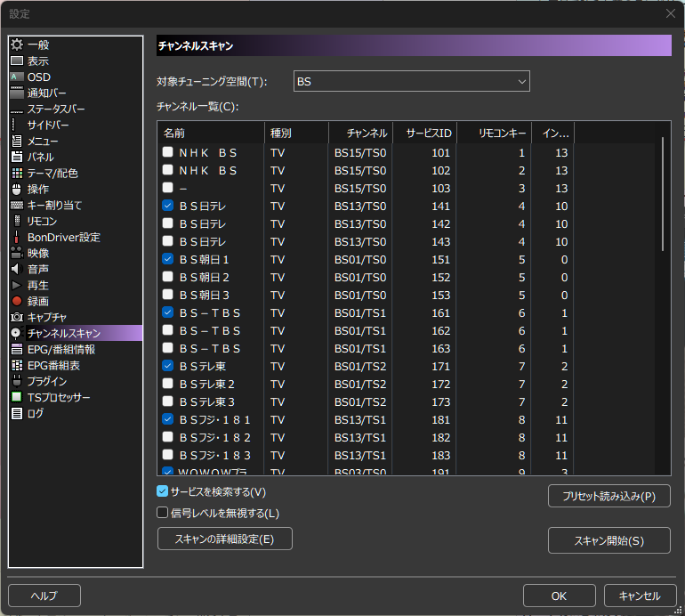685x616 pixels.
Task: Toggle the サービスを検索する checkbox
Action: (x=162, y=491)
